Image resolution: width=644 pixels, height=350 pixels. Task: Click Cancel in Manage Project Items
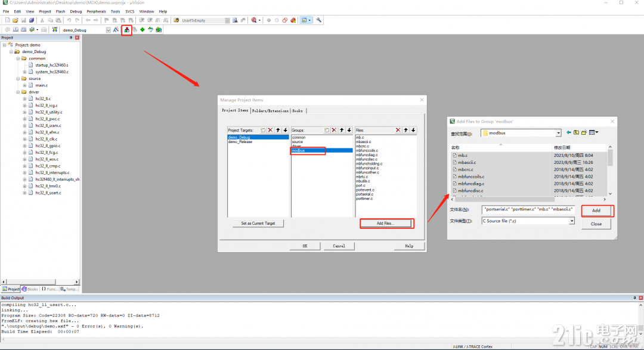(x=339, y=246)
